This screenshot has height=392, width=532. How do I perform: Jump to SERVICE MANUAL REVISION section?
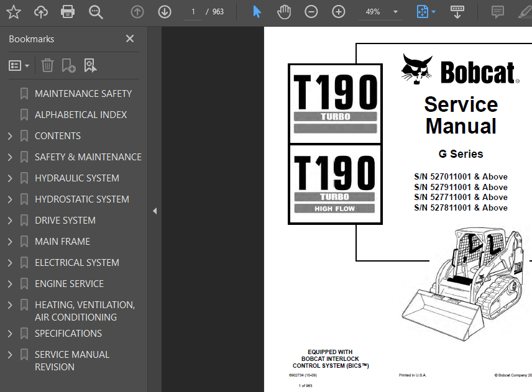(72, 361)
